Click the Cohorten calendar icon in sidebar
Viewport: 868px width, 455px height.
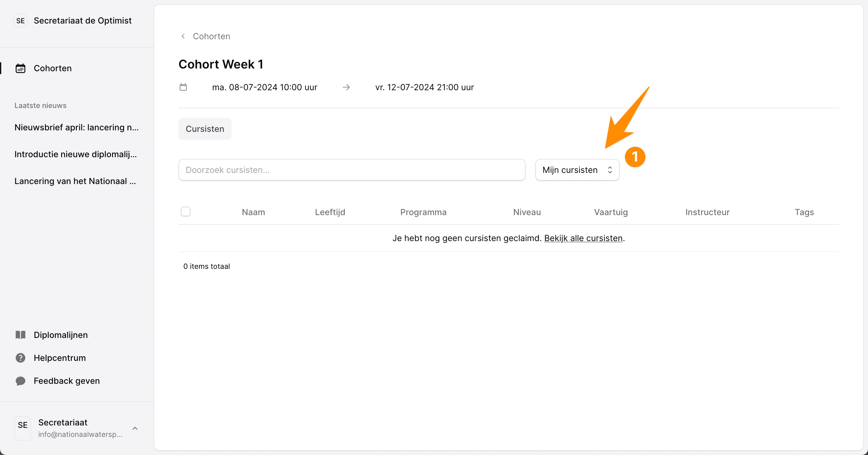[x=20, y=68]
